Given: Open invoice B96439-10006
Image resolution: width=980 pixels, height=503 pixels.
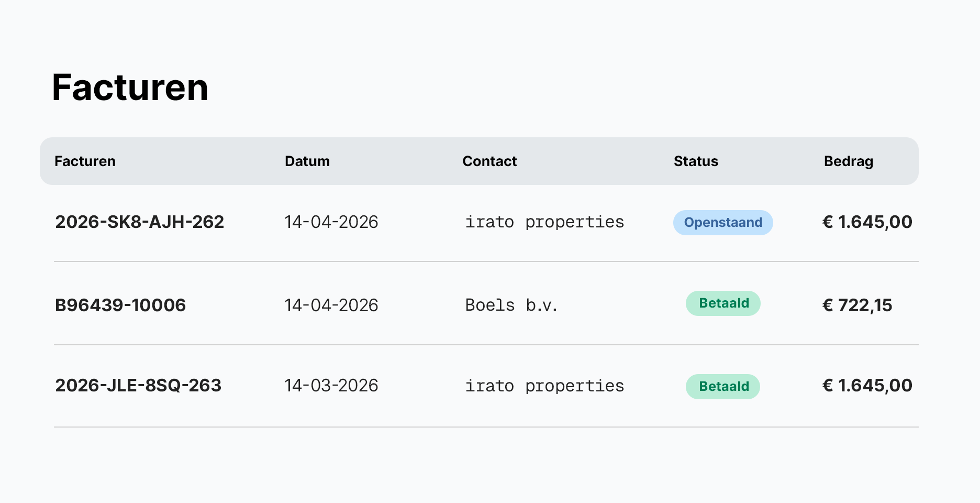Looking at the screenshot, I should [x=120, y=305].
